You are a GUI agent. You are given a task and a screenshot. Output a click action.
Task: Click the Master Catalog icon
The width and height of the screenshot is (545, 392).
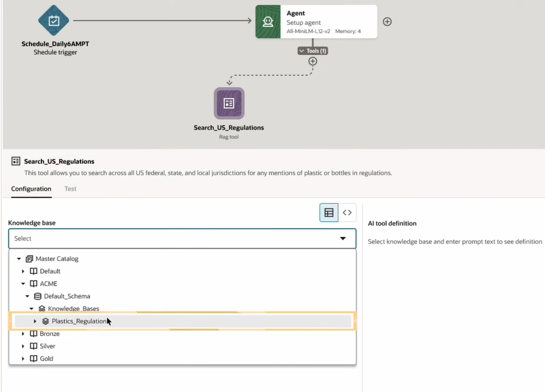tap(29, 259)
